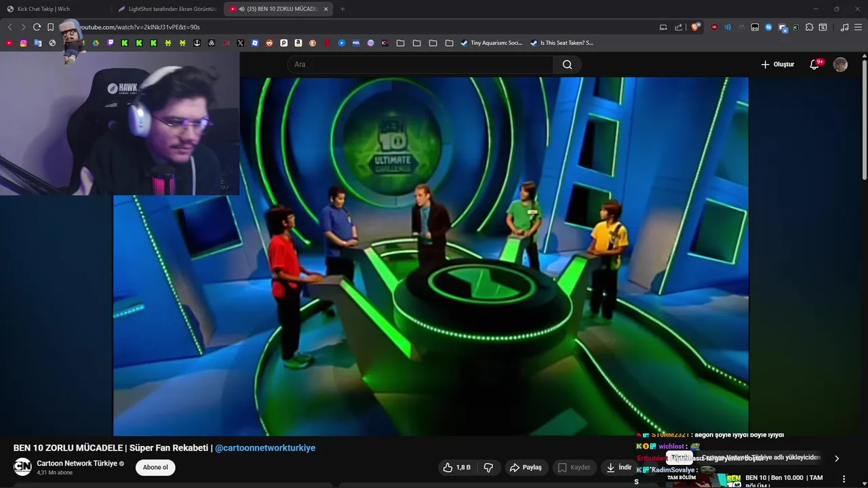Close the BEN 10 ZORLU MÜCADELE tab

point(326,9)
